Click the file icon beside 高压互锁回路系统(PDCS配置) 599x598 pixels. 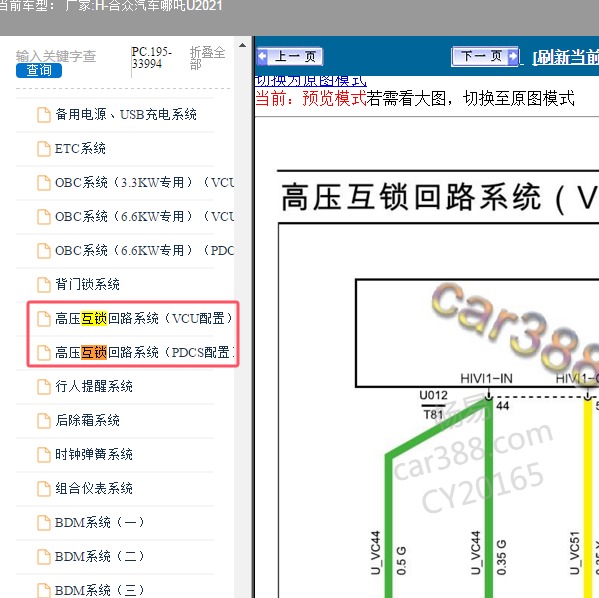pyautogui.click(x=44, y=353)
